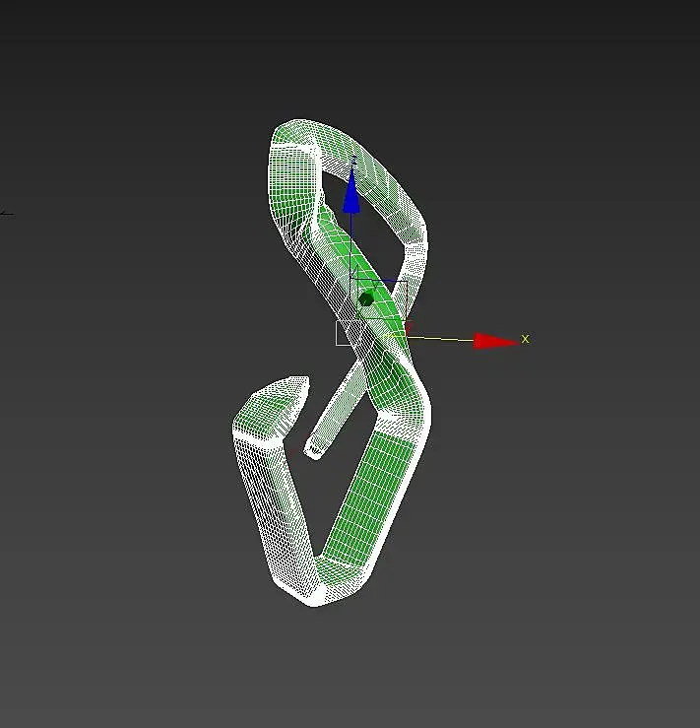Click the yellow X axis label
The height and width of the screenshot is (728, 700).
click(525, 339)
